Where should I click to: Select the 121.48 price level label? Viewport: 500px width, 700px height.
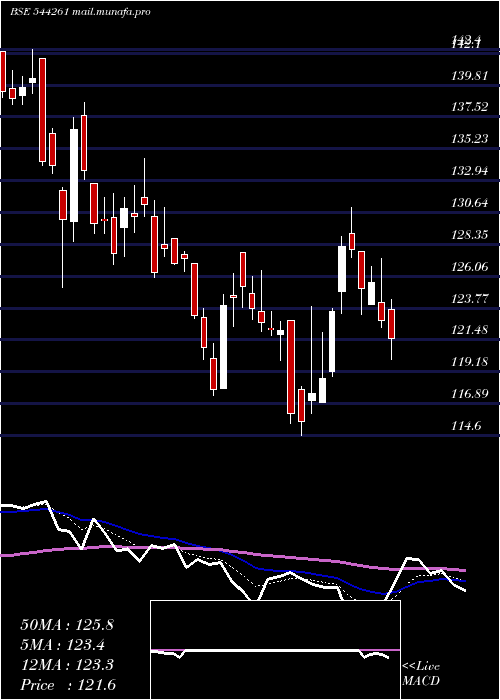469,330
